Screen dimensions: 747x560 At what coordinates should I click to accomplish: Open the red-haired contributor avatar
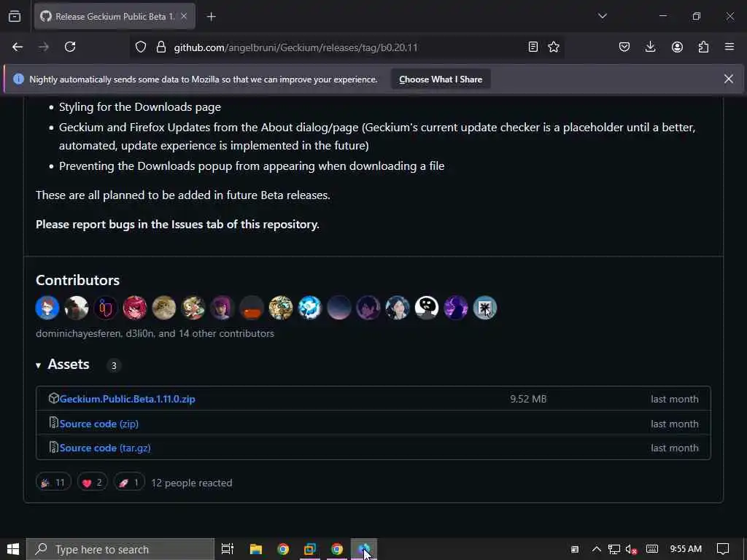(x=135, y=308)
